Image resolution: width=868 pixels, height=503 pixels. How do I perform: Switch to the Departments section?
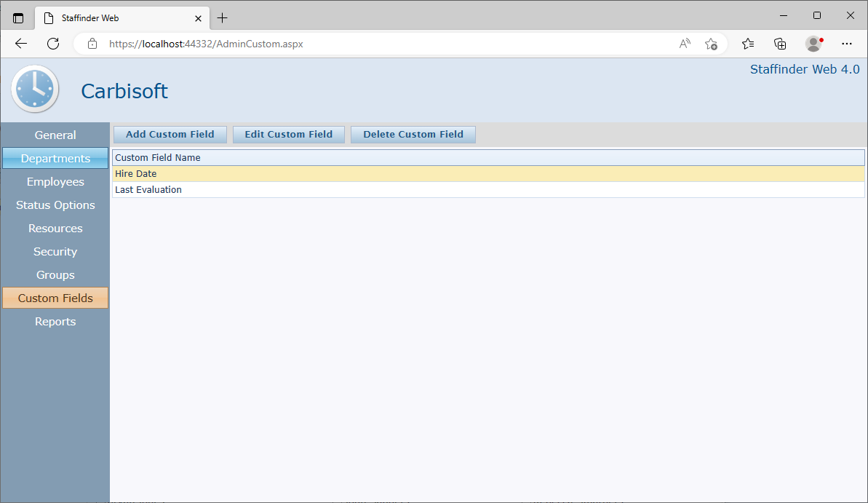point(55,159)
